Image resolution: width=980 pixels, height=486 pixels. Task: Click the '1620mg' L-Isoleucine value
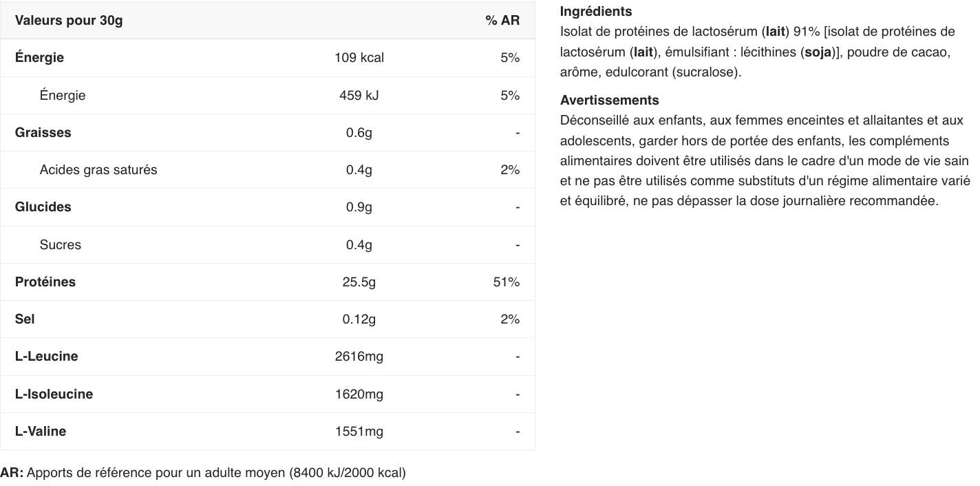click(359, 394)
